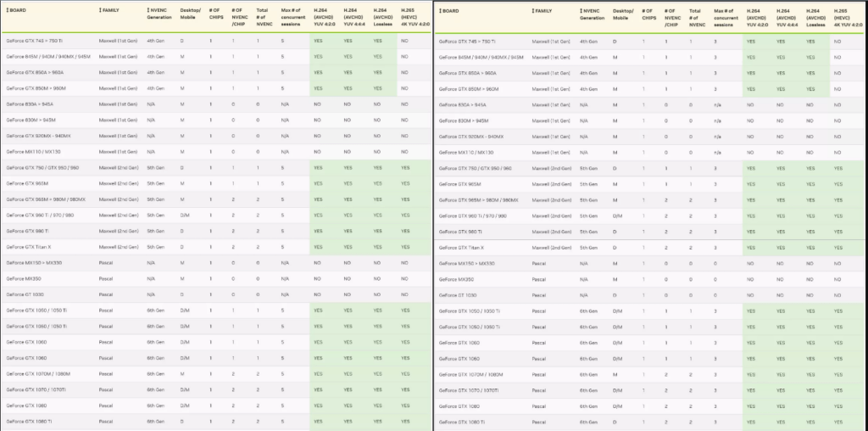Sort left table by NVENC Generation icon

[x=148, y=10]
